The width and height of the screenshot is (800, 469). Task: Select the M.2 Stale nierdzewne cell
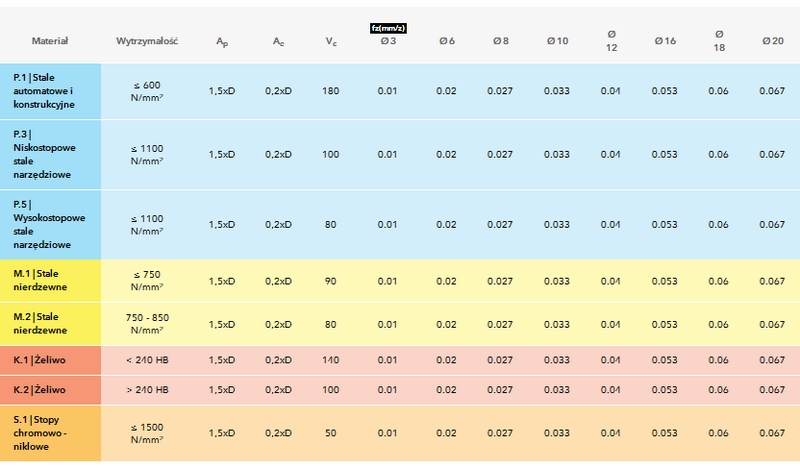tap(50, 324)
